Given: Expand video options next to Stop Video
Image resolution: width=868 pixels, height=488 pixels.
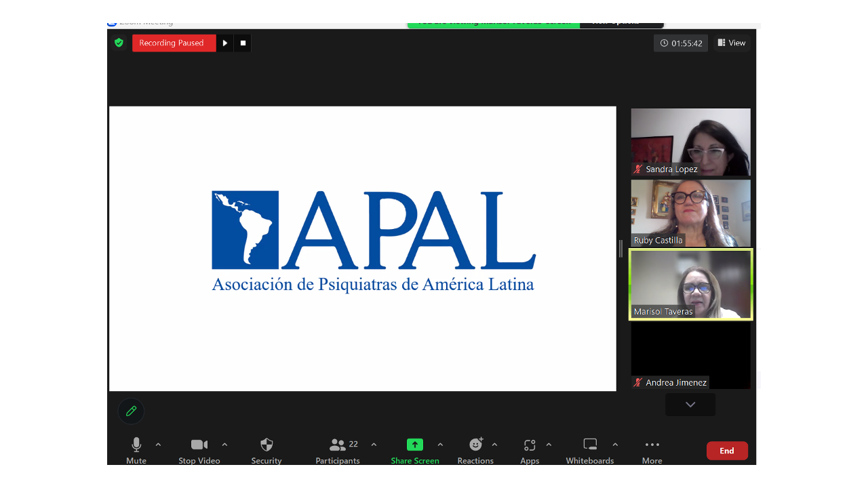Looking at the screenshot, I should [224, 445].
